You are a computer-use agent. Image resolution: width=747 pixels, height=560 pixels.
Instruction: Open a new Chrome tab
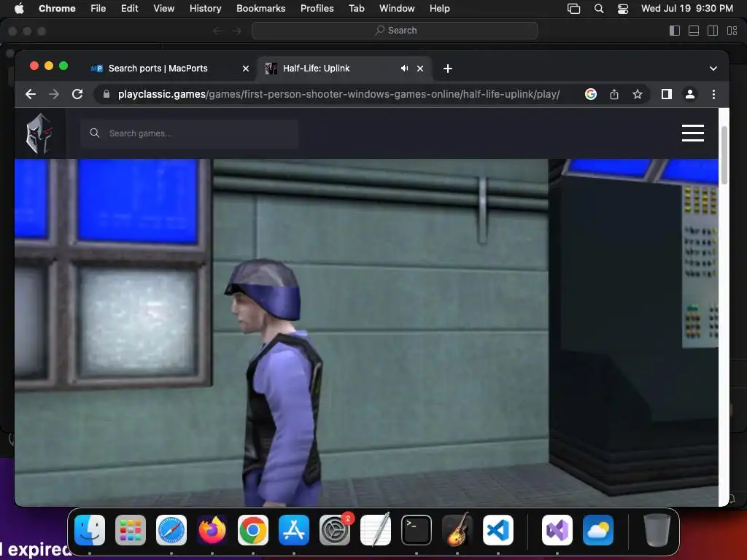point(448,69)
